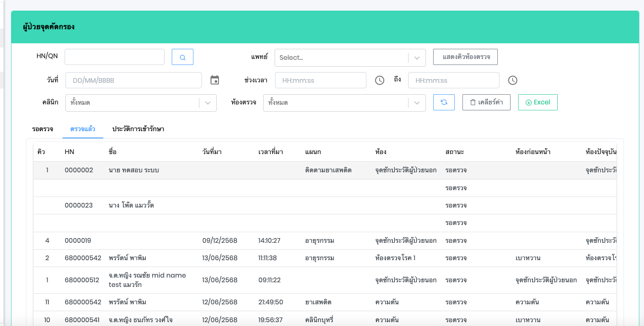Click the สถานะ column header

click(455, 152)
